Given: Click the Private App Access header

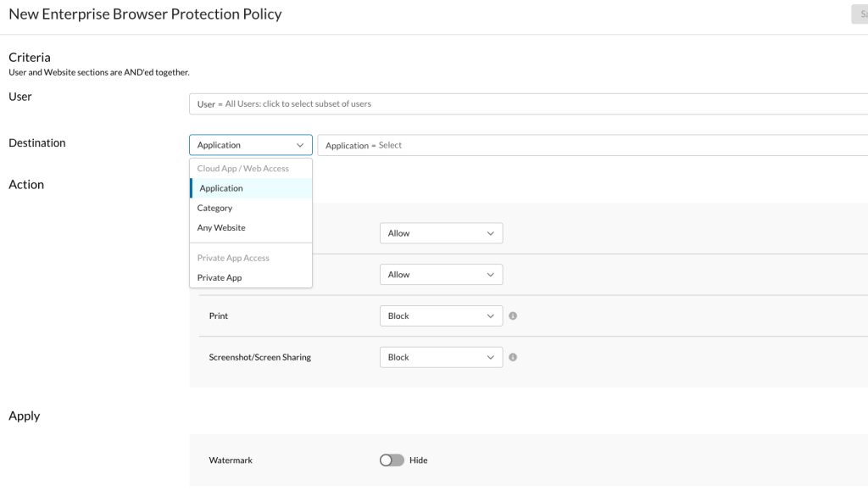Looking at the screenshot, I should click(233, 258).
